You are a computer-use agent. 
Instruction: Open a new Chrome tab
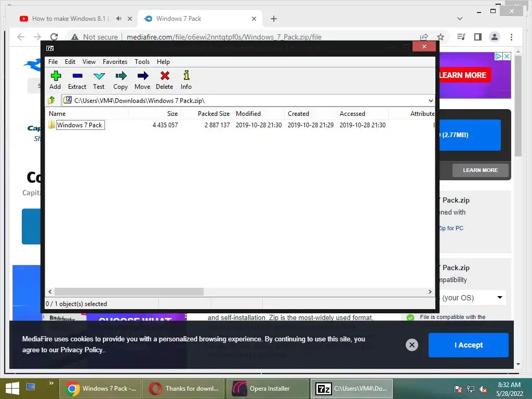pos(274,19)
